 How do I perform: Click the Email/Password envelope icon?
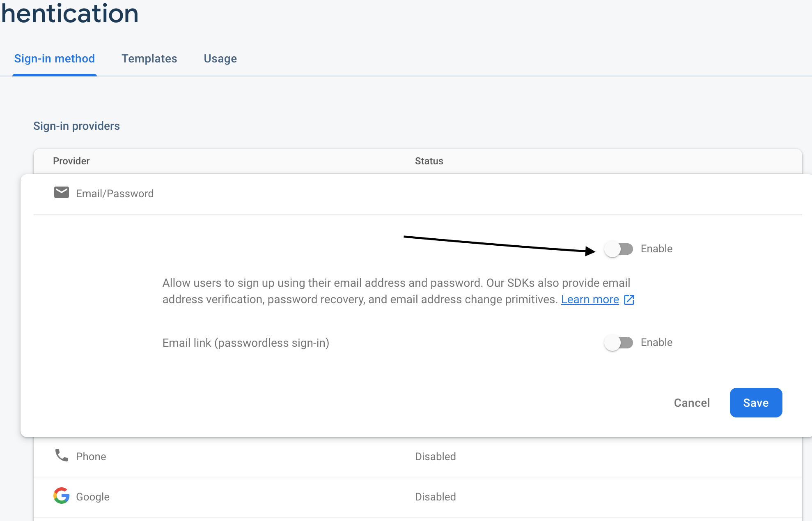pyautogui.click(x=62, y=192)
